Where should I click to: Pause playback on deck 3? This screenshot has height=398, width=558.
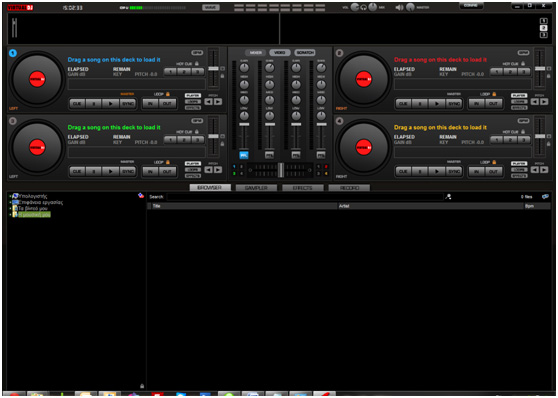(x=94, y=172)
